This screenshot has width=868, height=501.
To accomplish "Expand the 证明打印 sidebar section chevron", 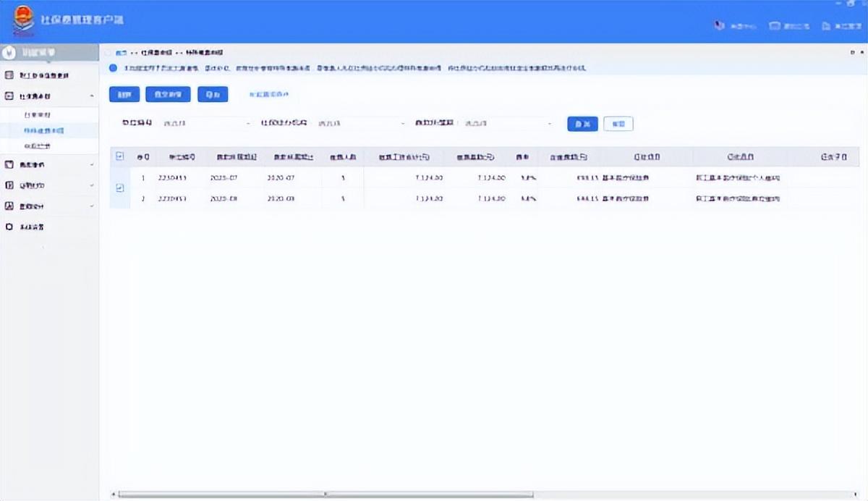I will (92, 185).
